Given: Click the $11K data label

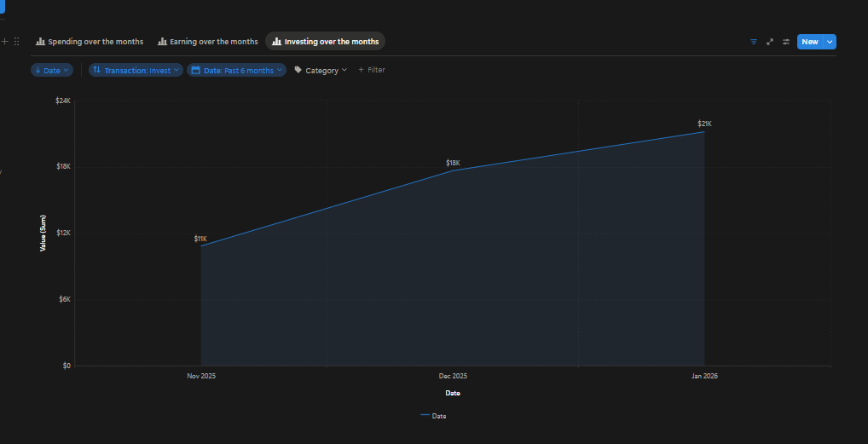Looking at the screenshot, I should [x=200, y=239].
